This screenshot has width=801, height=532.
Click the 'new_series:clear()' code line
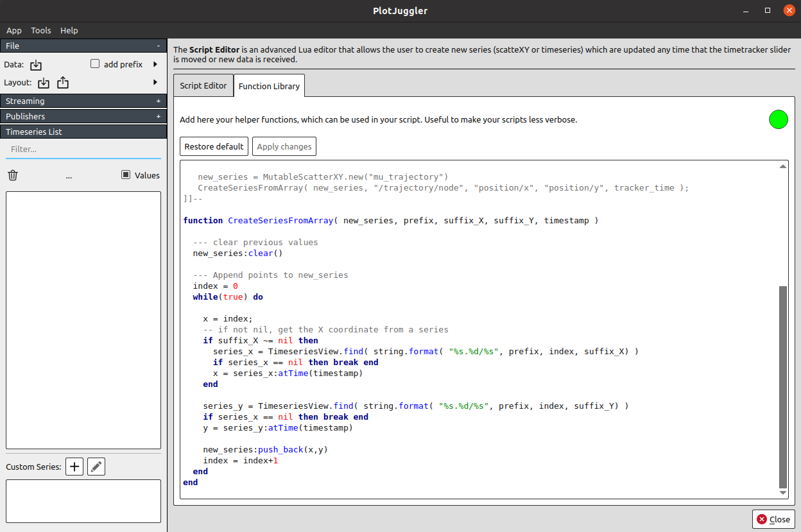coord(238,253)
